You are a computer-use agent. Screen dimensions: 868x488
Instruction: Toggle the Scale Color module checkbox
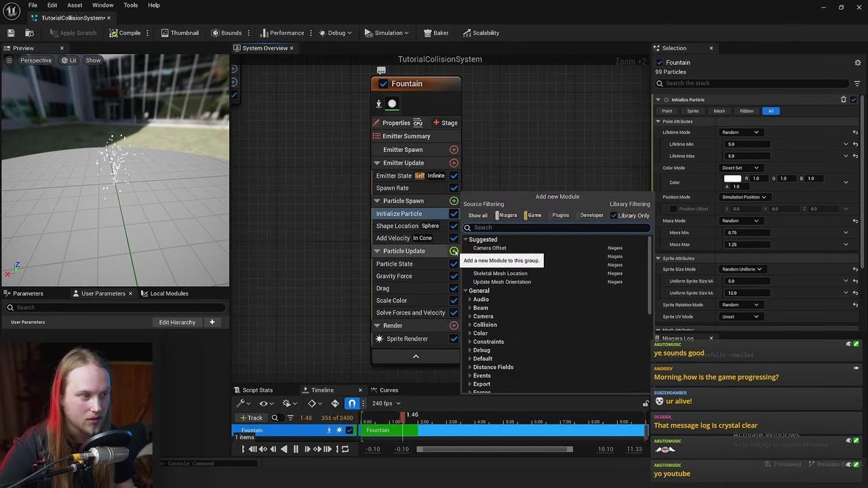pos(454,300)
